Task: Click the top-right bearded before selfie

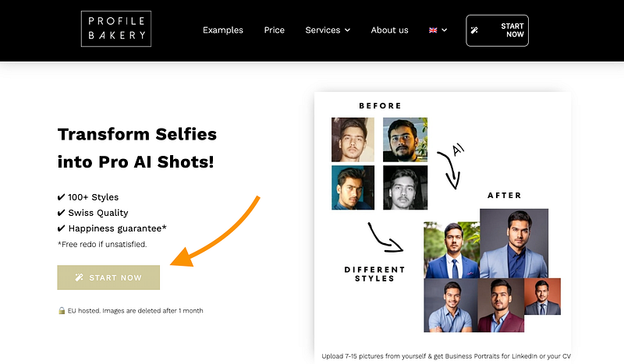Action: pos(405,140)
